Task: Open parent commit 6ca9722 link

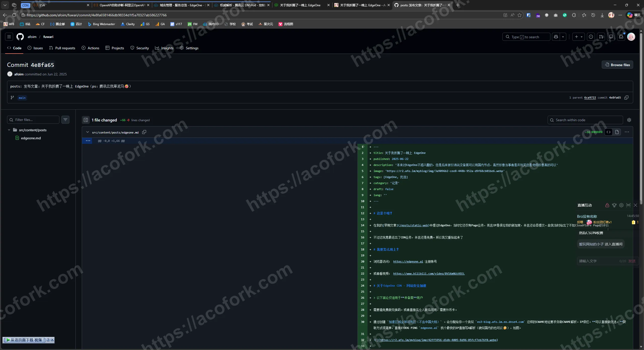Action: pyautogui.click(x=590, y=98)
